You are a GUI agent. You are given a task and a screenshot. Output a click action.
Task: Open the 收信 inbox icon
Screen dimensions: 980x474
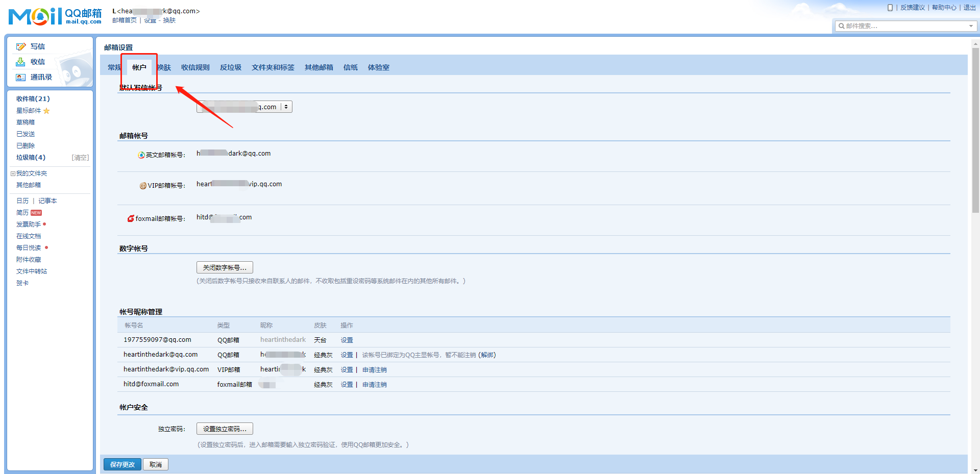coord(20,61)
